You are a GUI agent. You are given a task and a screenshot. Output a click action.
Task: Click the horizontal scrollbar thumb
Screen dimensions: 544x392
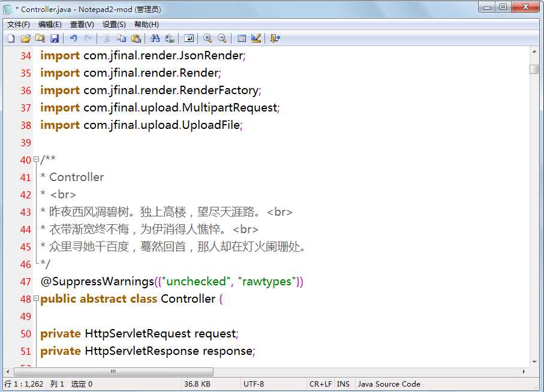(x=113, y=372)
